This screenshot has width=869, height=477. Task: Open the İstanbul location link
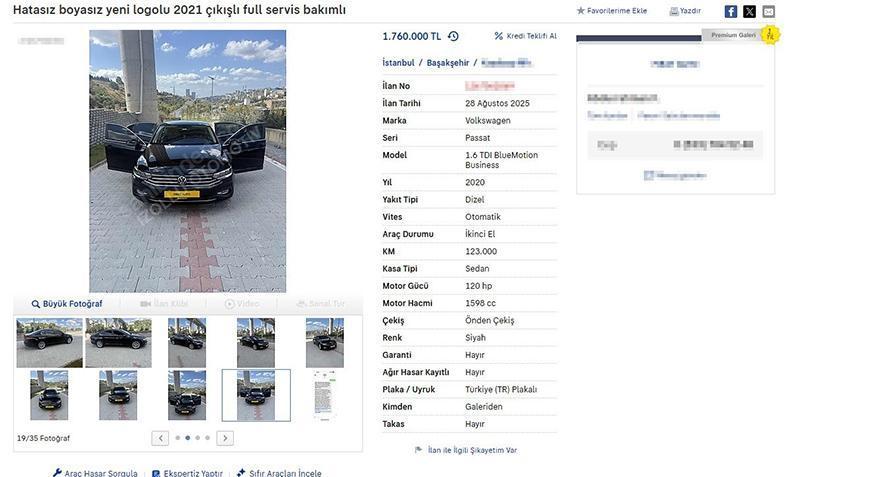point(398,63)
